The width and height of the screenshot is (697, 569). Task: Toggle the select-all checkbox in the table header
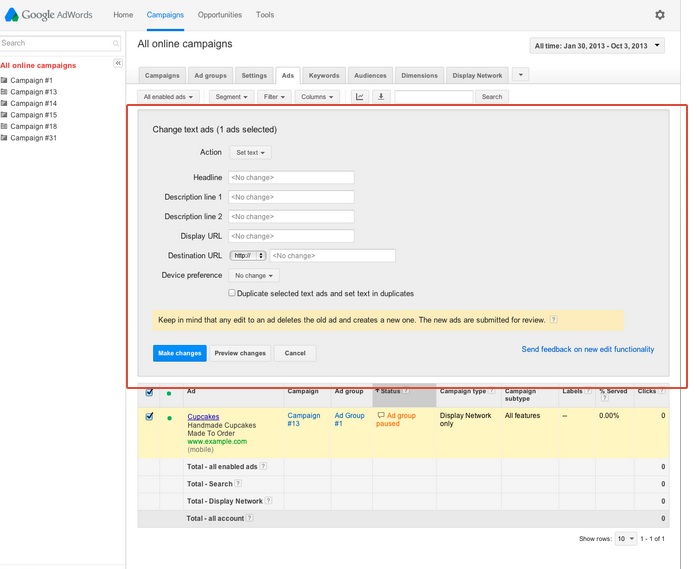point(149,393)
